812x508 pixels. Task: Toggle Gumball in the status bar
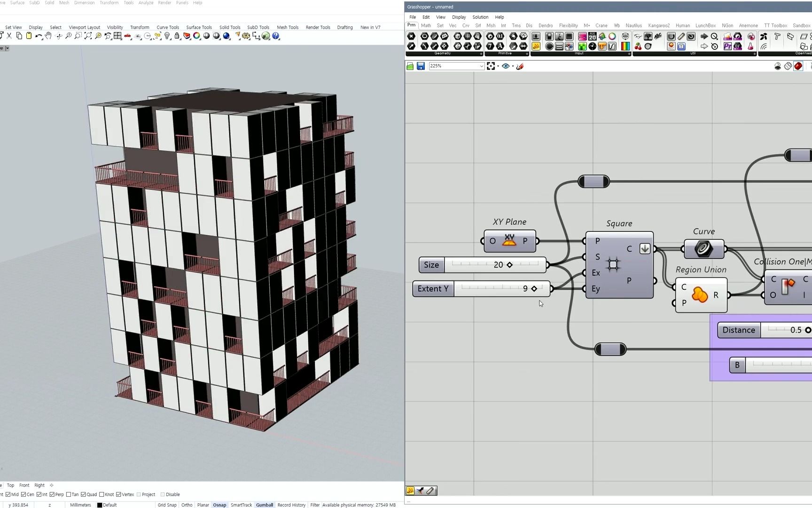point(264,505)
